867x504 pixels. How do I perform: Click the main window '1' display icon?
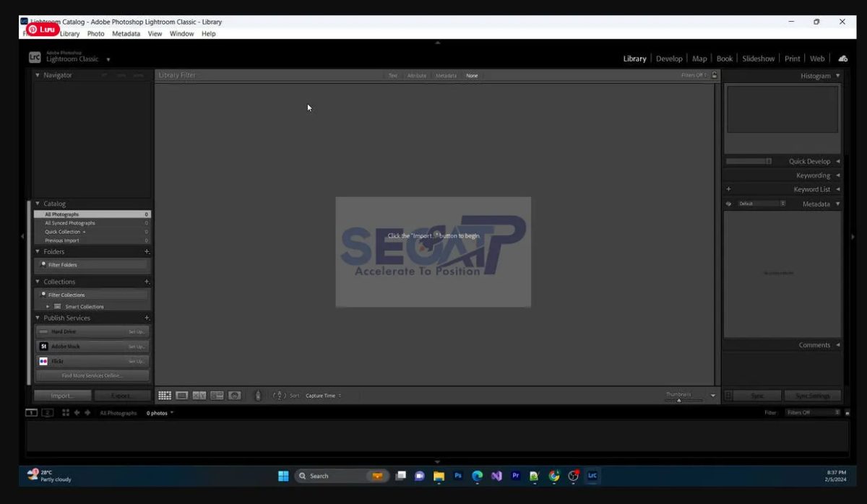point(31,413)
